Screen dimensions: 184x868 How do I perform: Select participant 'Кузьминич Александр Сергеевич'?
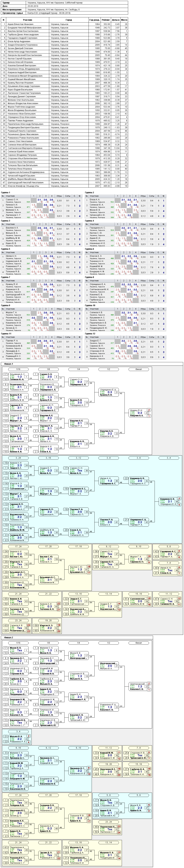pos(24,86)
